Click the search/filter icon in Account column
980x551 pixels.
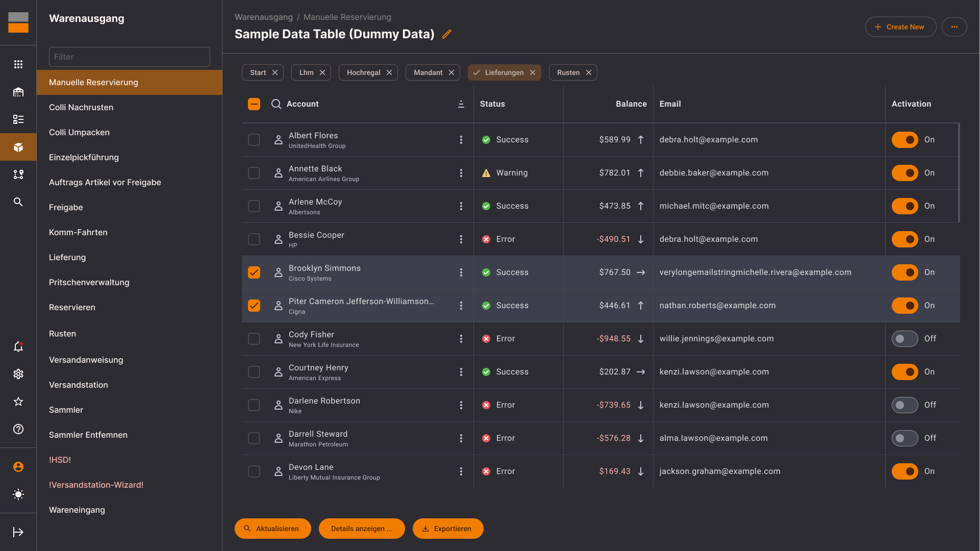[276, 104]
